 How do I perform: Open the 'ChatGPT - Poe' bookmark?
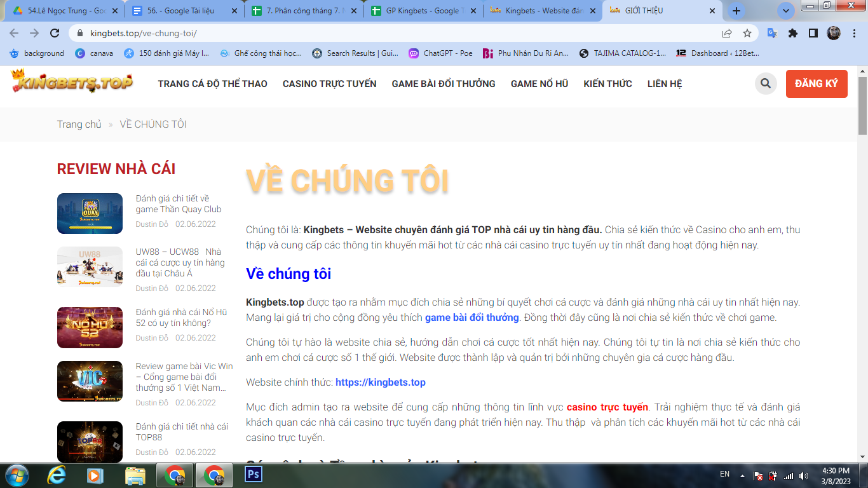tap(440, 53)
